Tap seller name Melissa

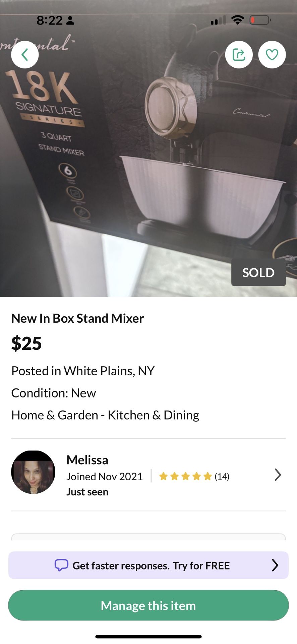click(x=87, y=460)
